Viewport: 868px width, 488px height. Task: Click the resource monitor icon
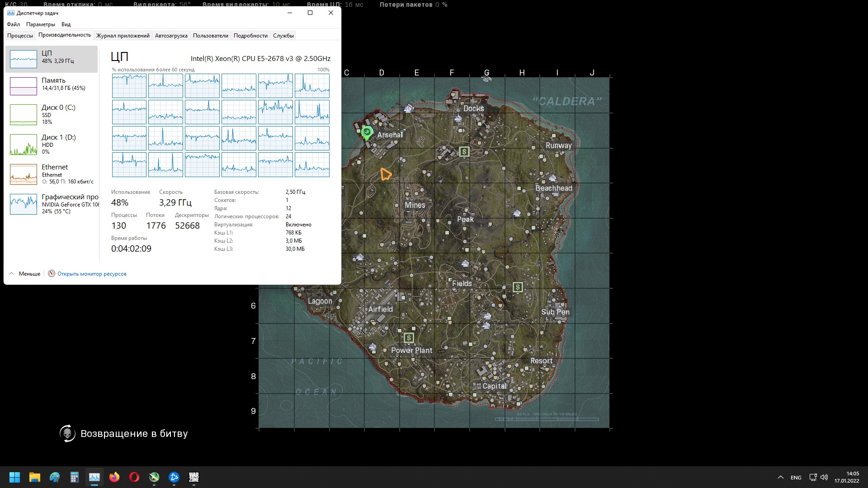pyautogui.click(x=52, y=273)
